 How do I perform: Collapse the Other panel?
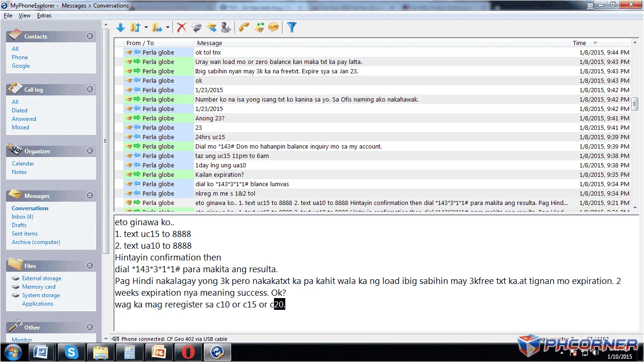click(90, 327)
